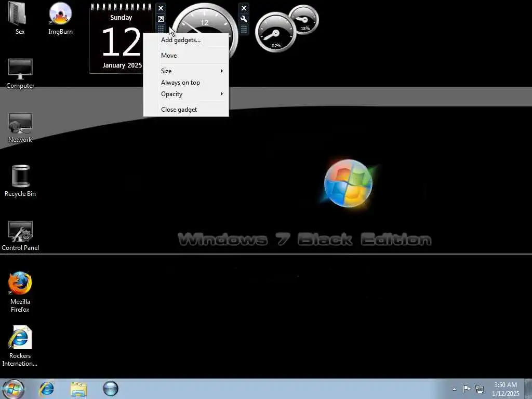Choose Add gadgets... from context menu
Viewport: 532px width, 399px height.
[x=186, y=40]
